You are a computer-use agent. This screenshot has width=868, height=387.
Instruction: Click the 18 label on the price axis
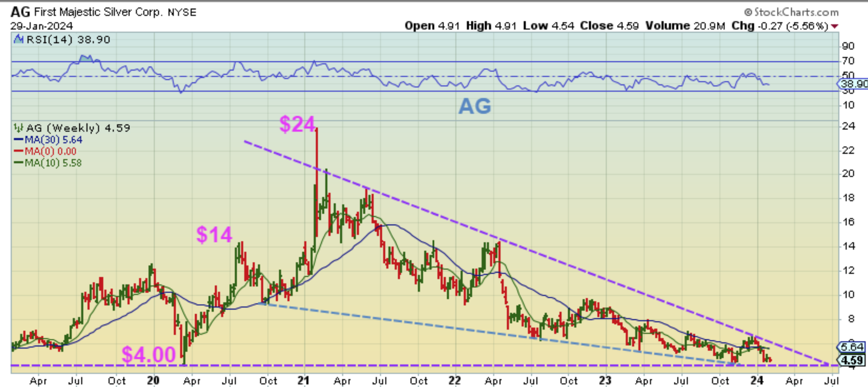(848, 198)
